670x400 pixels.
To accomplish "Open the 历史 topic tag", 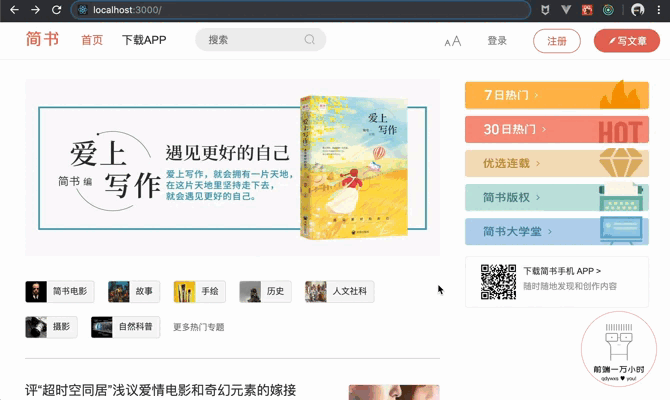I will 265,291.
